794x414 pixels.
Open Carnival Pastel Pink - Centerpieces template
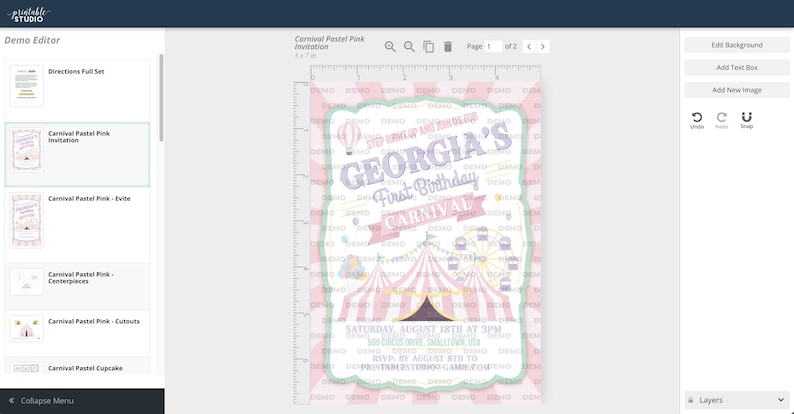[x=77, y=286]
